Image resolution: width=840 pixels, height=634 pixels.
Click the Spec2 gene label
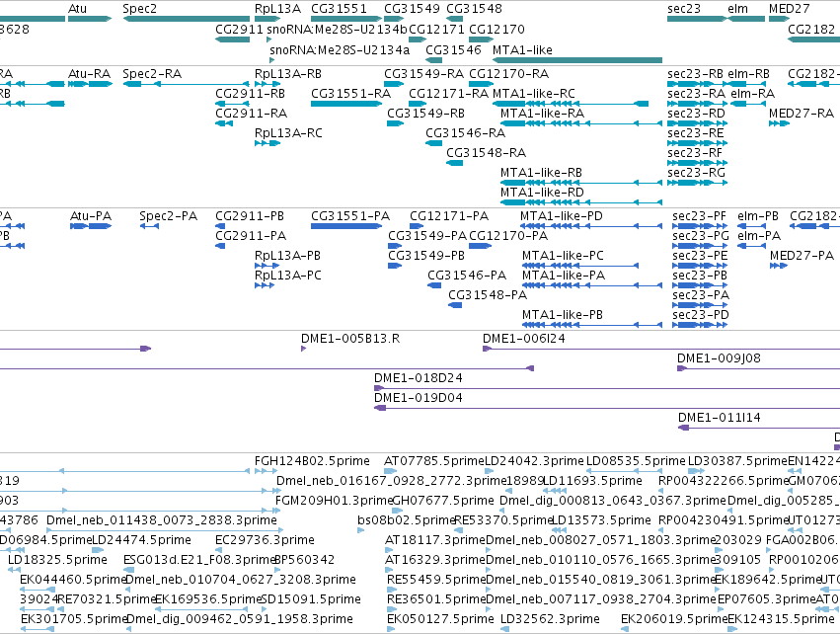point(139,9)
